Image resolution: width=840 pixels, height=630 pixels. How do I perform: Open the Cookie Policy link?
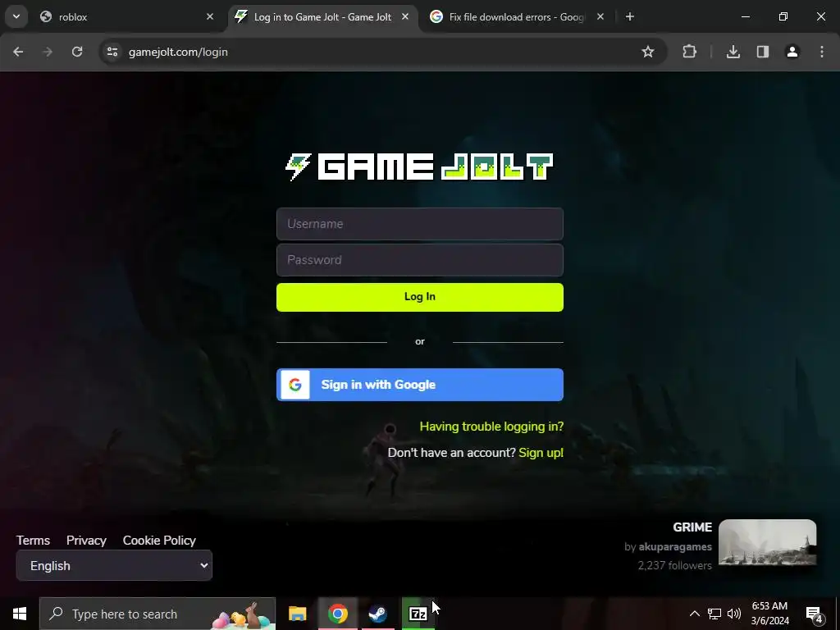point(159,540)
